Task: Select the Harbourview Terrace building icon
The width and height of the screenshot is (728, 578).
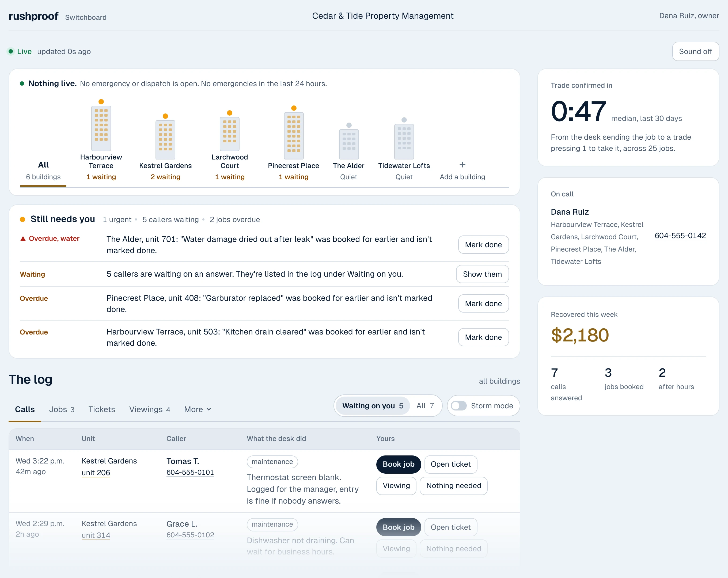Action: point(101,128)
